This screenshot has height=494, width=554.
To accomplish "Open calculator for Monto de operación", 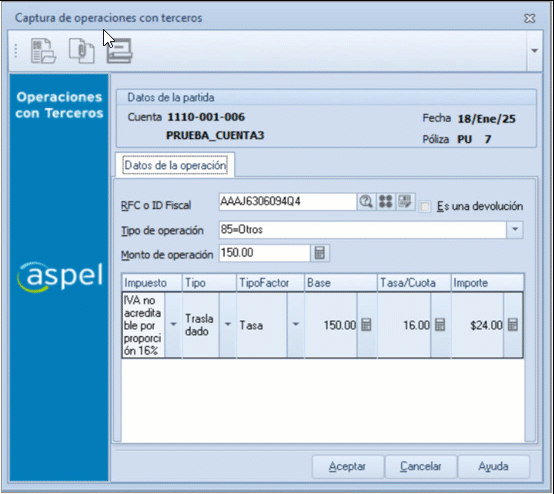I will point(320,253).
